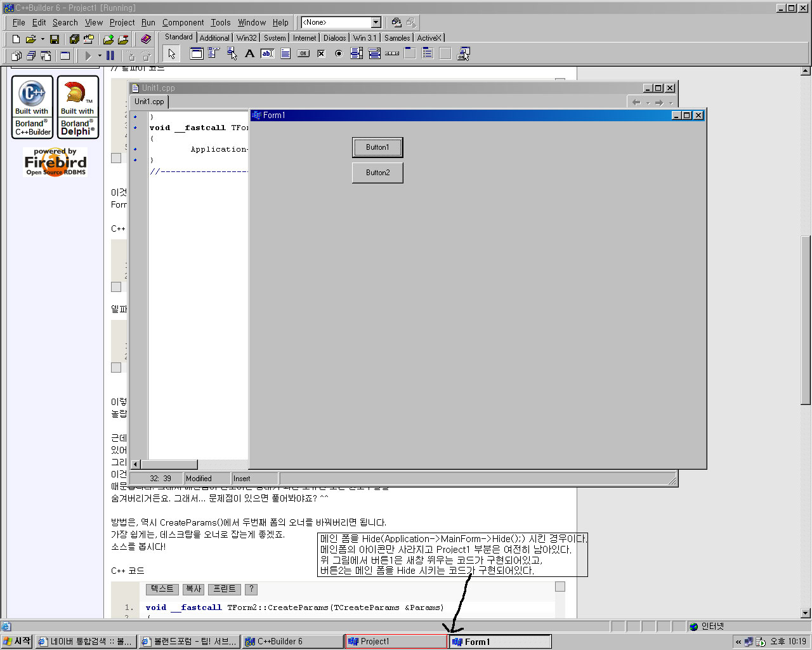Open the dropdown arrow beside the Open icon
812x650 pixels.
point(43,39)
